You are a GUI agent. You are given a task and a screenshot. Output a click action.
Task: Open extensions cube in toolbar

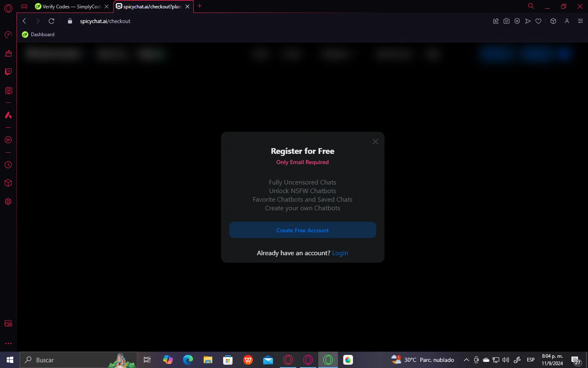(553, 21)
